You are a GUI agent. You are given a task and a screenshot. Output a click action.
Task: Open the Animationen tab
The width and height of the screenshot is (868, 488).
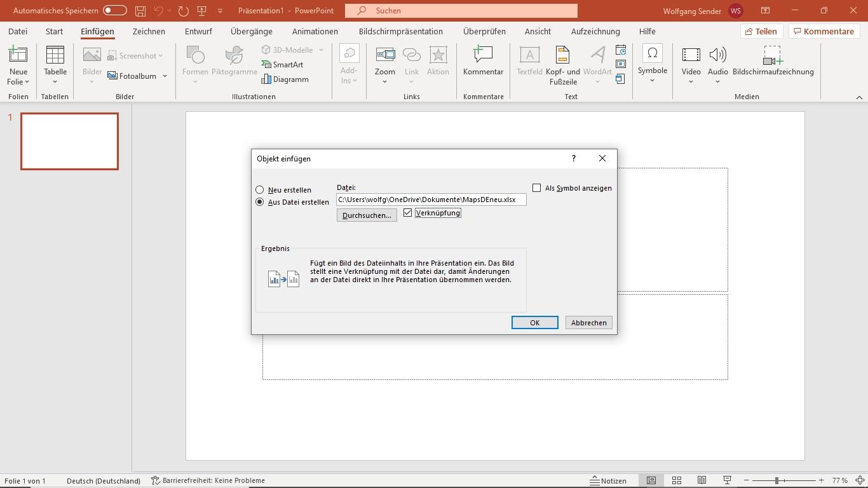tap(315, 31)
